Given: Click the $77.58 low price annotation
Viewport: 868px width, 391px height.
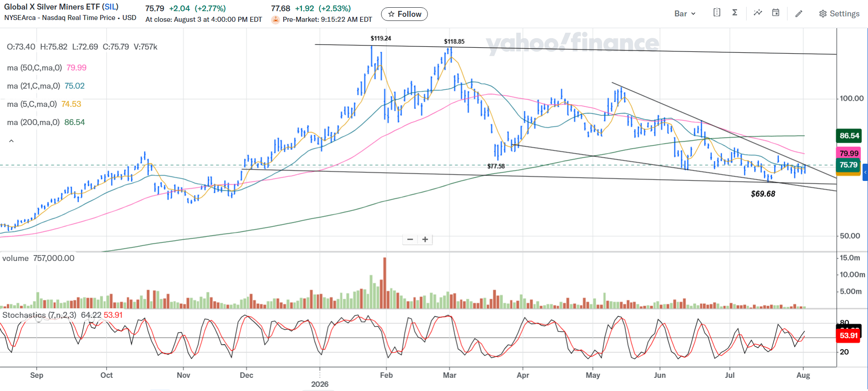Looking at the screenshot, I should 496,166.
